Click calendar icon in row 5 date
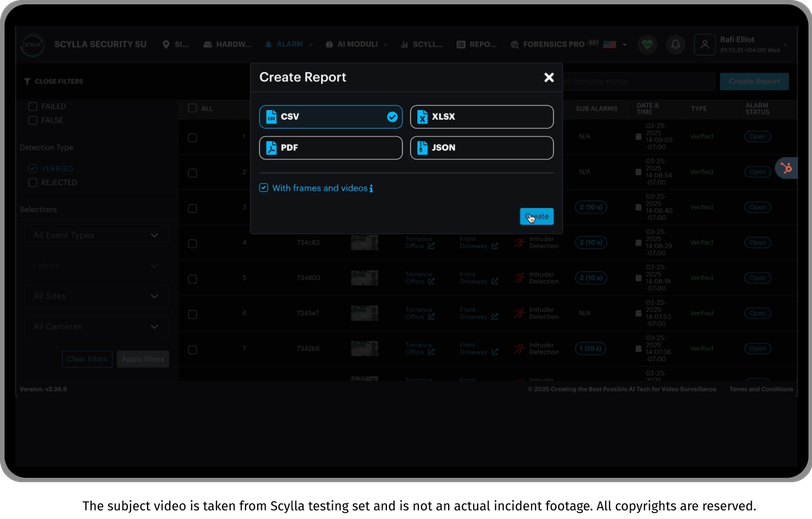Screen dimensions: 812x519 point(639,278)
